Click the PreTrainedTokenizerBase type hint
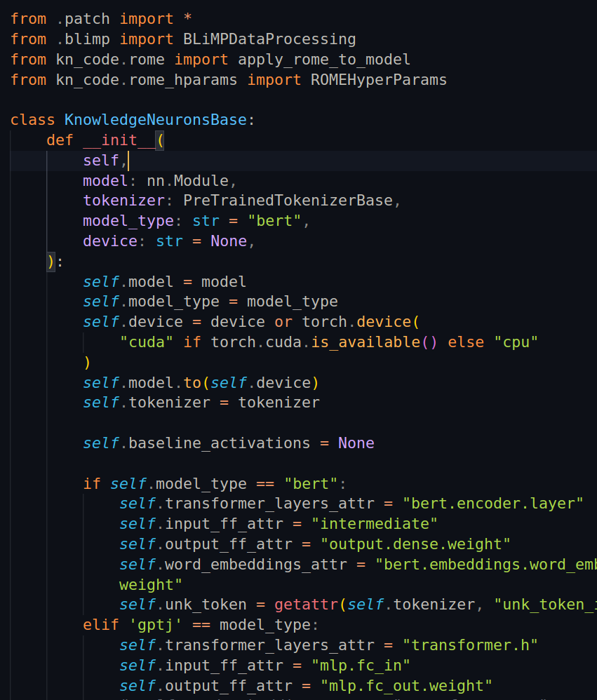 [x=288, y=201]
